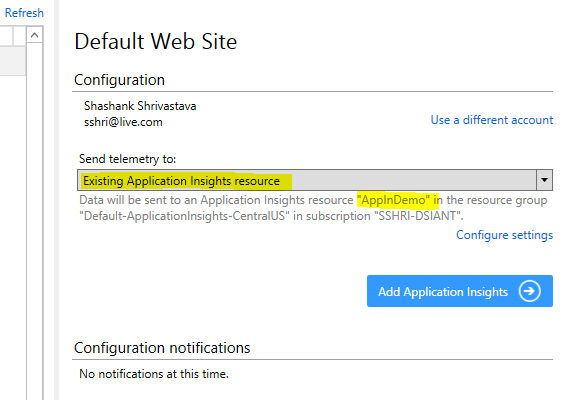The height and width of the screenshot is (400, 564).
Task: Click the Default Web Site heading
Action: [155, 41]
